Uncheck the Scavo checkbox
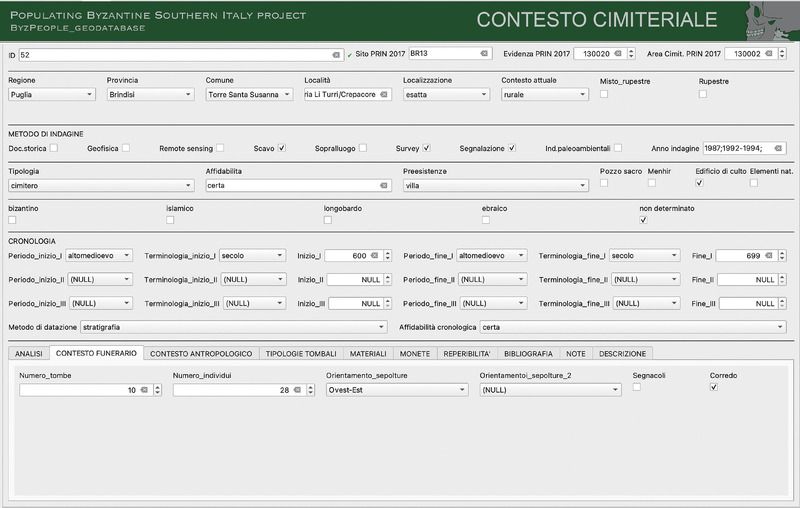This screenshot has width=800, height=508. pos(282,148)
